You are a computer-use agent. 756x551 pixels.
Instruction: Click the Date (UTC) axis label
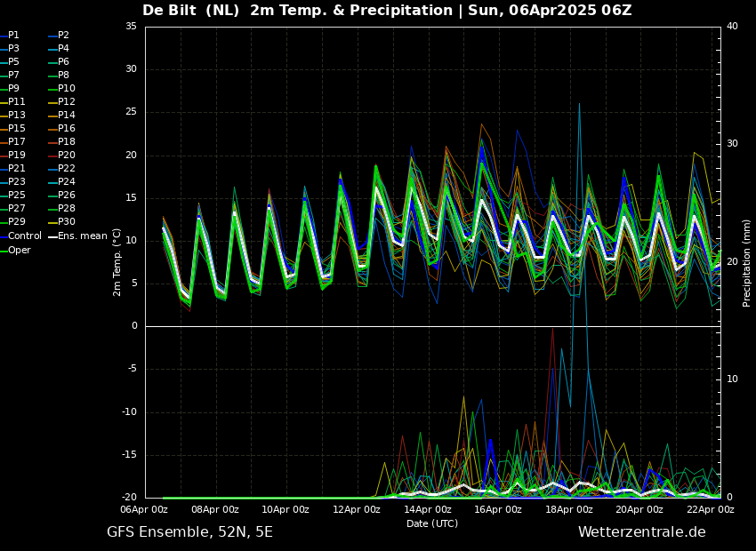pyautogui.click(x=432, y=523)
